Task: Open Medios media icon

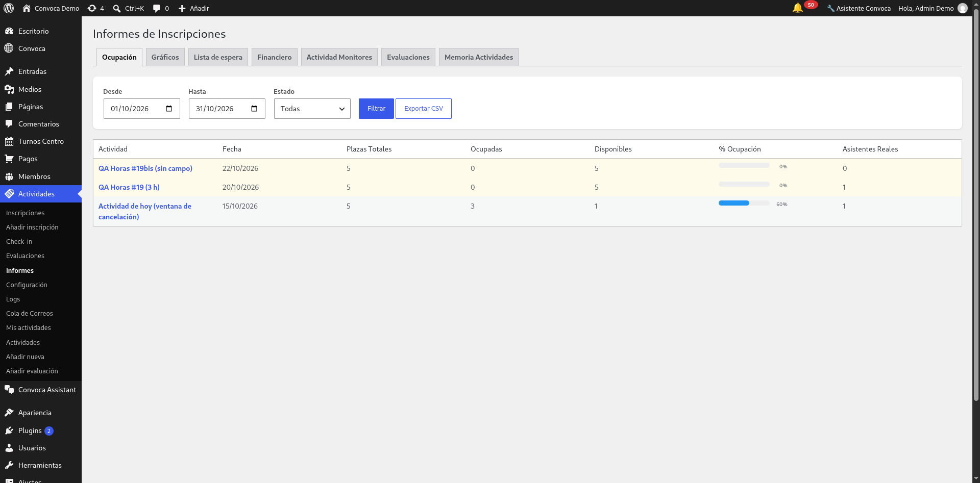Action: tap(9, 89)
